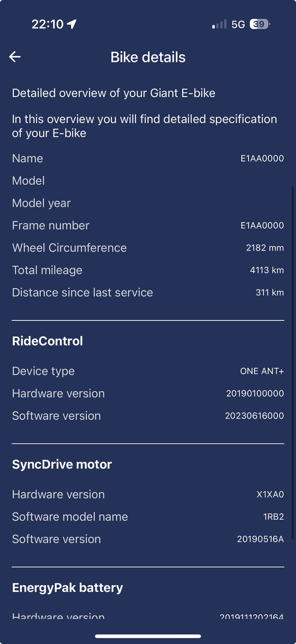This screenshot has width=296, height=644.
Task: Tap the 5G network indicator
Action: tap(238, 25)
